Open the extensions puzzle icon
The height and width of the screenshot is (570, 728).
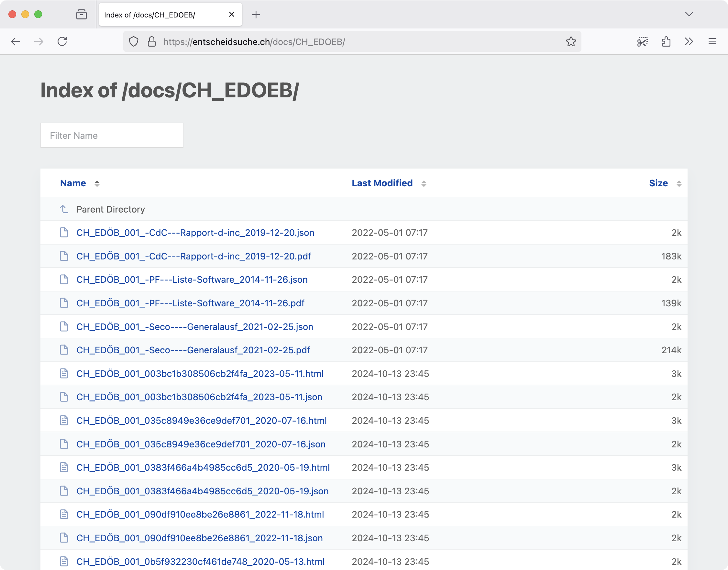(x=666, y=41)
